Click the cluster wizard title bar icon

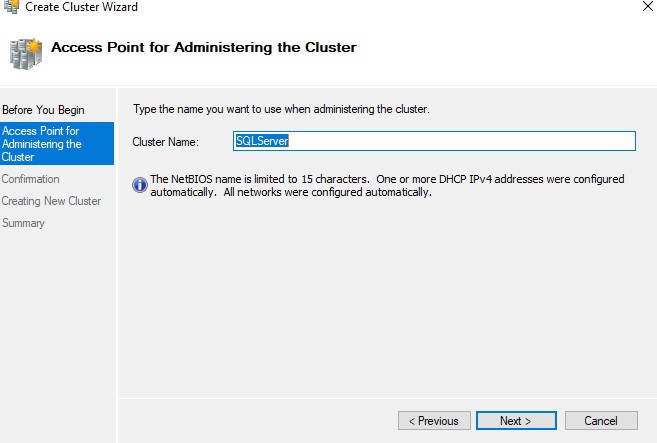[11, 7]
